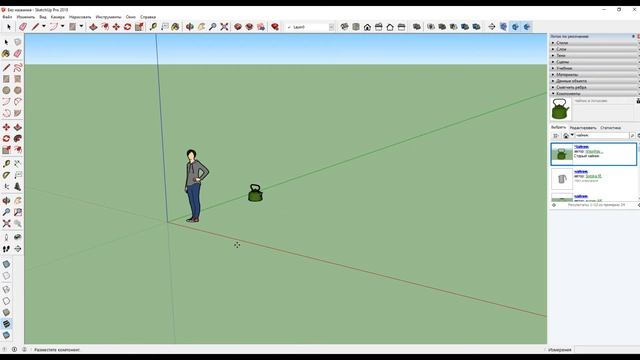Switch to the Редактировать tab
The image size is (640, 360).
tap(583, 128)
